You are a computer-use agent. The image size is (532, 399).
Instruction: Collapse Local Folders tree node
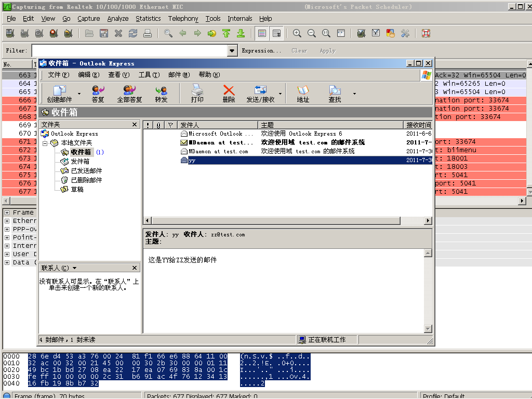coord(45,143)
